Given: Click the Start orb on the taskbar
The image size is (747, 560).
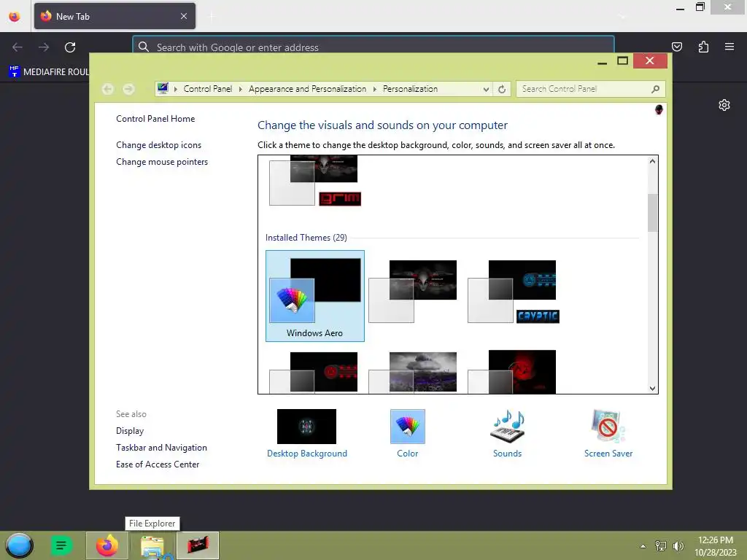Looking at the screenshot, I should tap(19, 545).
